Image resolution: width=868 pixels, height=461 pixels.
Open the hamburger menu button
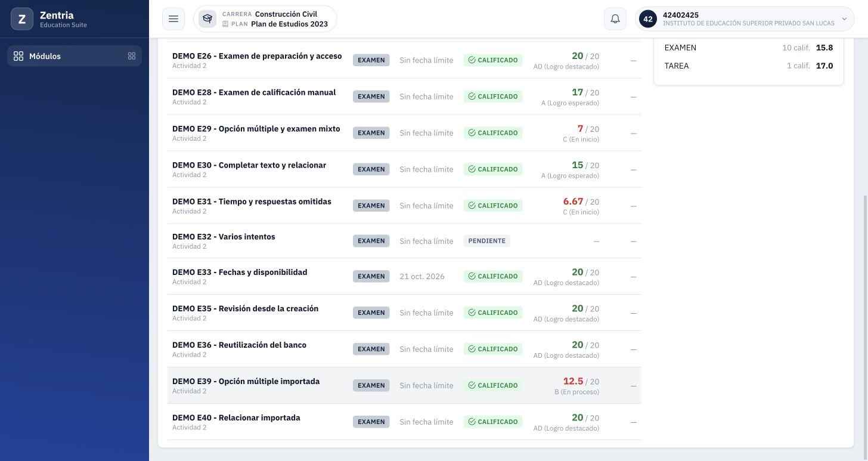coord(173,19)
